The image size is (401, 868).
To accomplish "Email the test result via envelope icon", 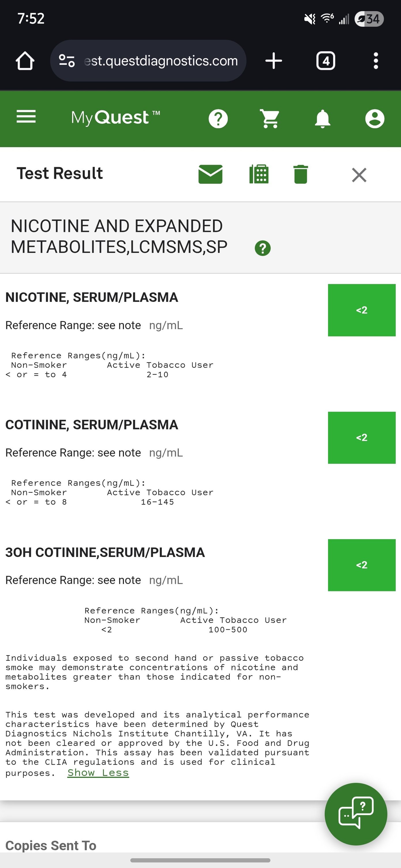I will click(210, 174).
